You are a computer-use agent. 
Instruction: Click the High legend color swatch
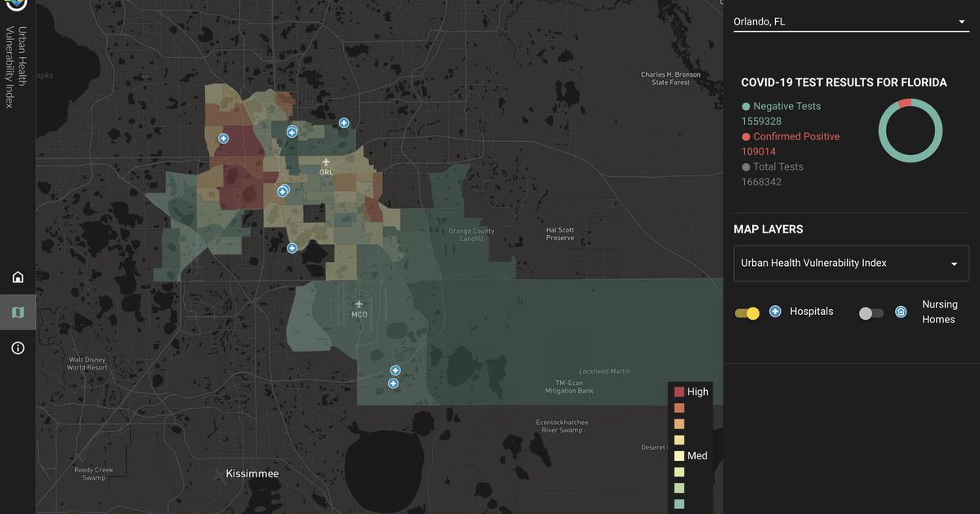point(679,392)
